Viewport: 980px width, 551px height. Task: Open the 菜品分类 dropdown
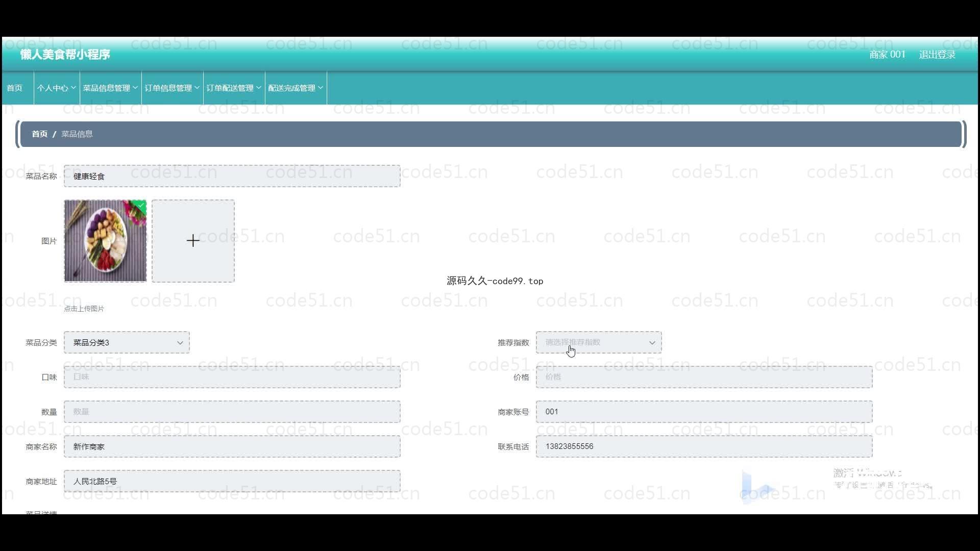[x=127, y=342]
